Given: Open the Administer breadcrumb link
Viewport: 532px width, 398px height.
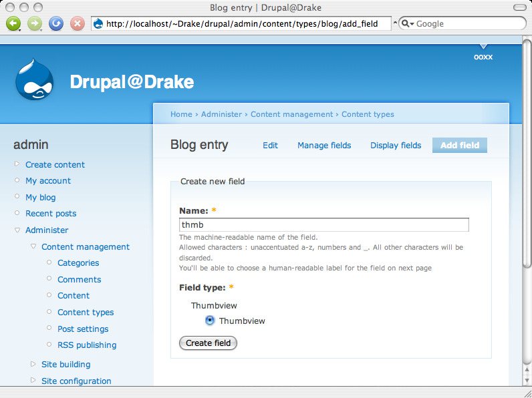Looking at the screenshot, I should click(x=221, y=114).
